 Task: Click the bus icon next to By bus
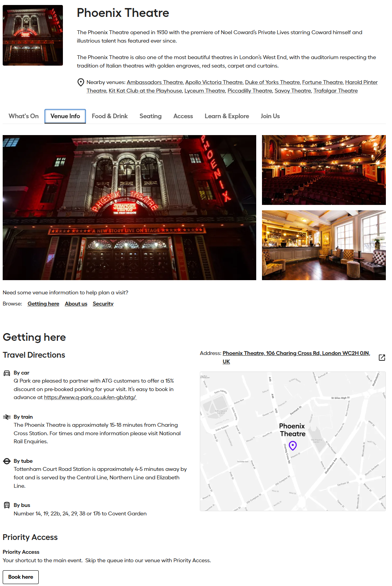[7, 505]
